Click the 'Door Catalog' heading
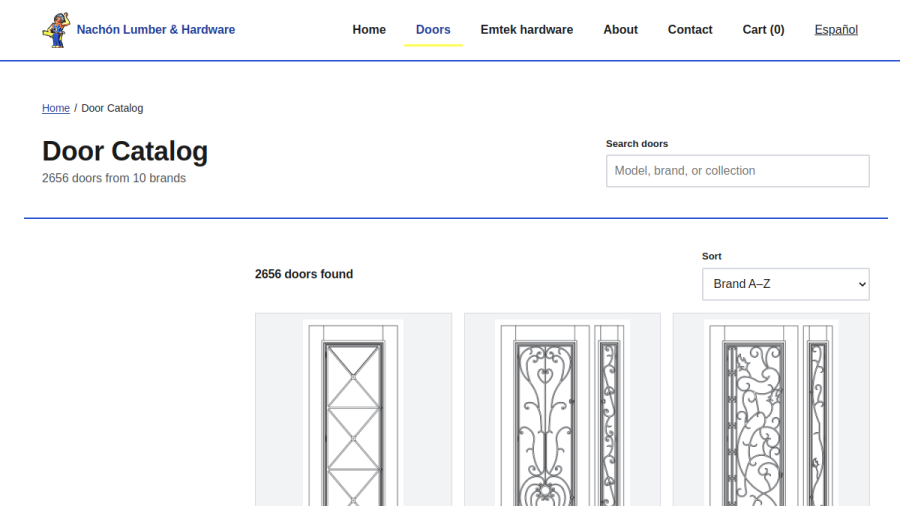900x506 pixels. tap(125, 151)
